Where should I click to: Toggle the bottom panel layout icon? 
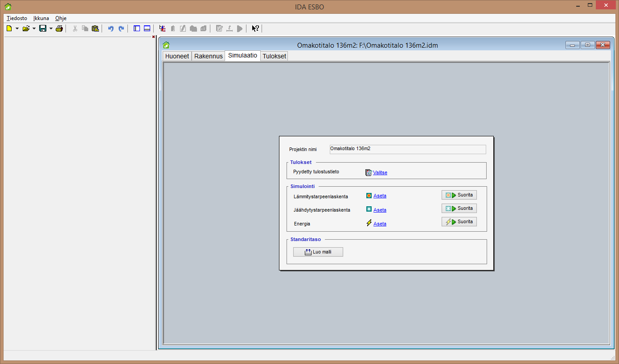(147, 29)
